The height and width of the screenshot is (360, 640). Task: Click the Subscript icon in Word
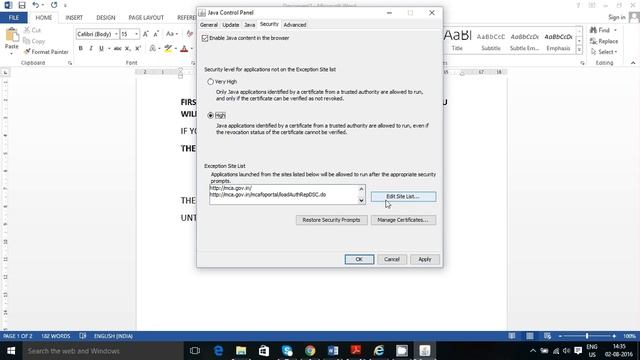click(x=128, y=49)
